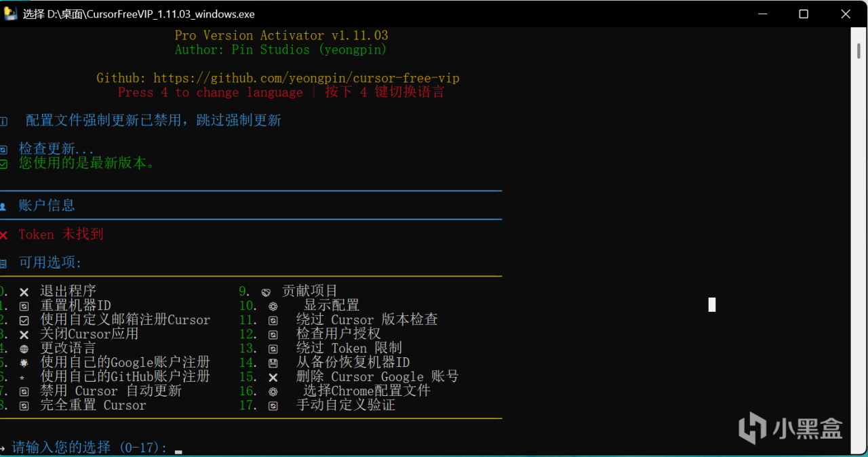Click the icon beside 使用自己的Google账户注册

(24, 363)
